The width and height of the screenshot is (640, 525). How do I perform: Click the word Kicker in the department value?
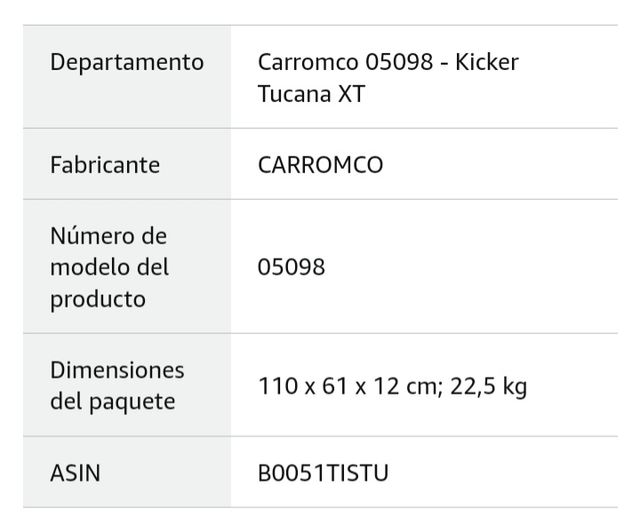[487, 62]
